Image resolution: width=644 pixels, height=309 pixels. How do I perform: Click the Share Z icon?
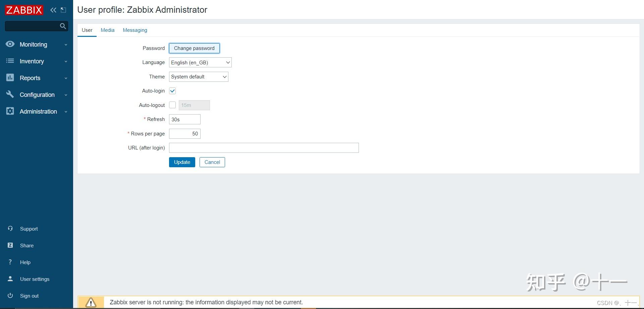pyautogui.click(x=10, y=245)
